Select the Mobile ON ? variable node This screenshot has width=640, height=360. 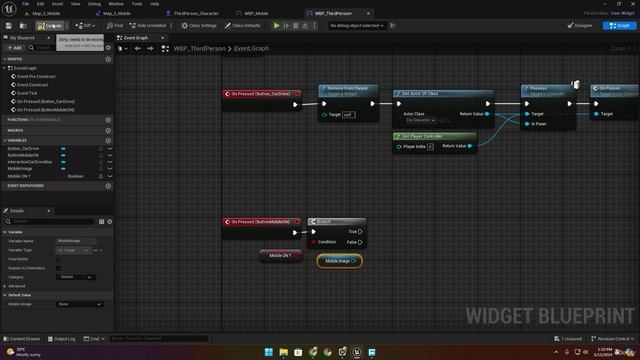point(281,256)
